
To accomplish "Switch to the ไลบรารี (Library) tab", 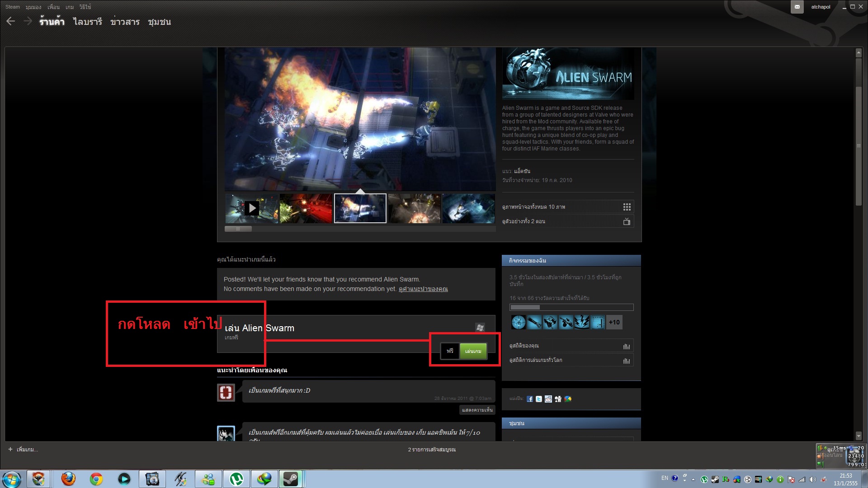I will click(88, 22).
